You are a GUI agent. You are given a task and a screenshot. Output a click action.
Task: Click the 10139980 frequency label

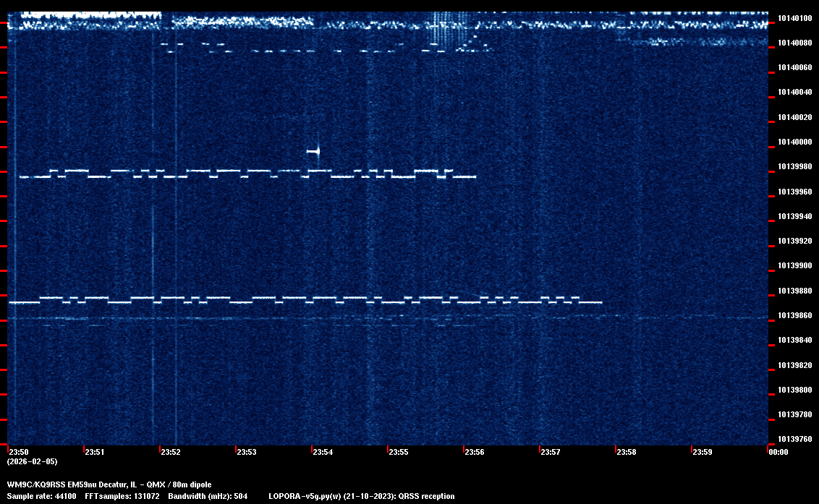tap(794, 167)
